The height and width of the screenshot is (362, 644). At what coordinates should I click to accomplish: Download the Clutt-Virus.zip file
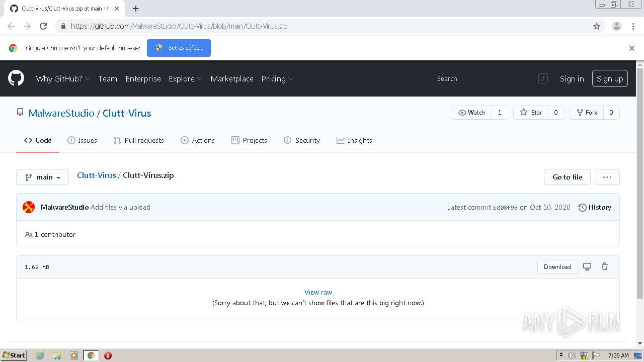pyautogui.click(x=557, y=267)
